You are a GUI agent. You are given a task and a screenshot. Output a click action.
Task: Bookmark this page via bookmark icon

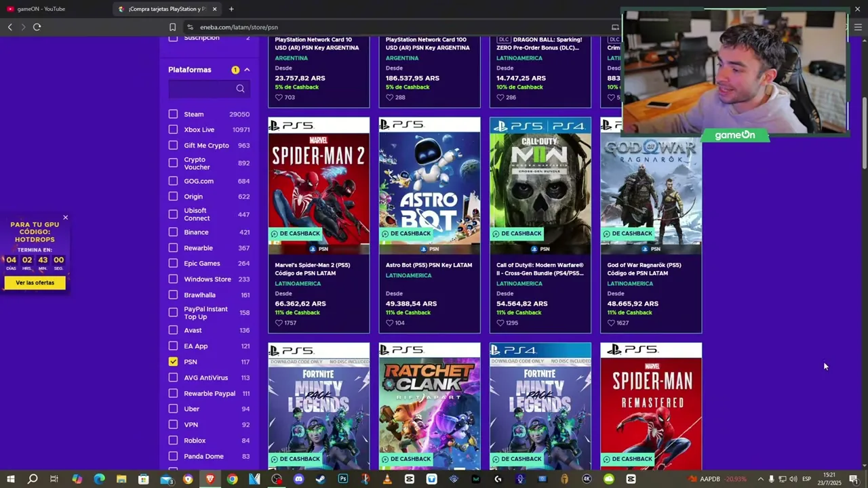coord(172,27)
